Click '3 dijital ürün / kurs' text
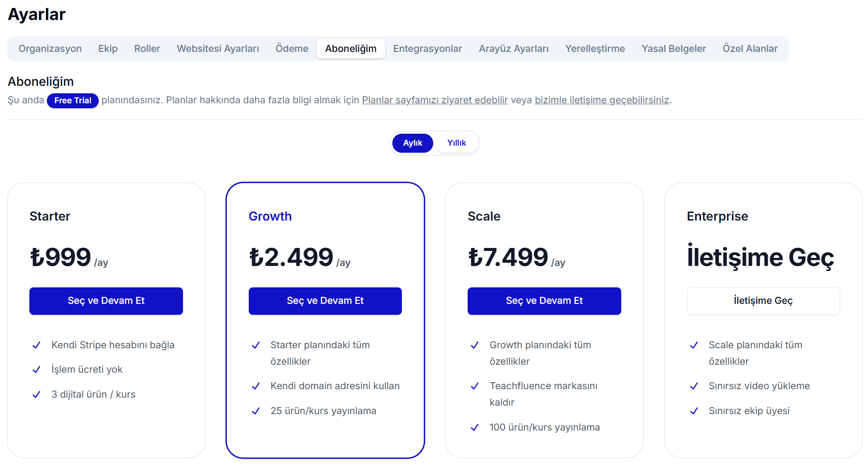Image resolution: width=868 pixels, height=465 pixels. click(93, 394)
